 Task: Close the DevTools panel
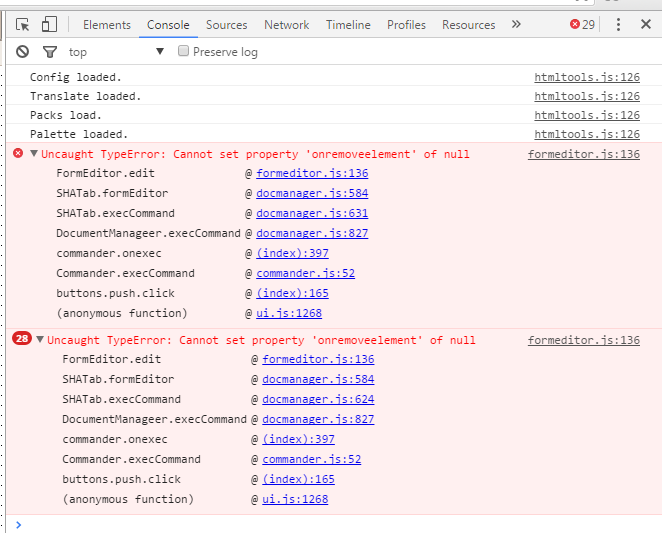(646, 24)
